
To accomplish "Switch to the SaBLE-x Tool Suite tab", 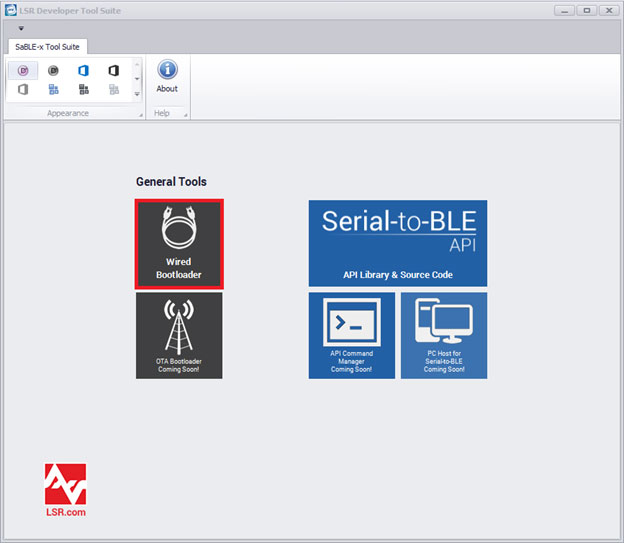I will 48,47.
